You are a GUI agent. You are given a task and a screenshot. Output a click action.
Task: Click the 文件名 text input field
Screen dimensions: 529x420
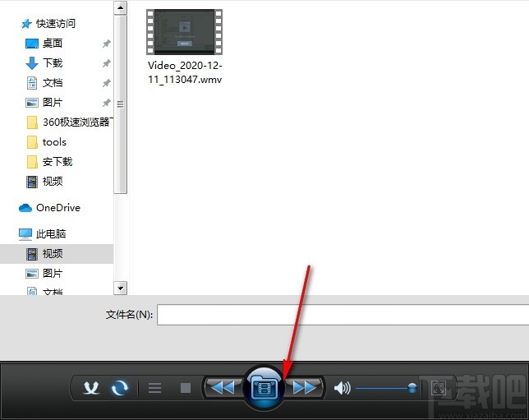tap(341, 315)
